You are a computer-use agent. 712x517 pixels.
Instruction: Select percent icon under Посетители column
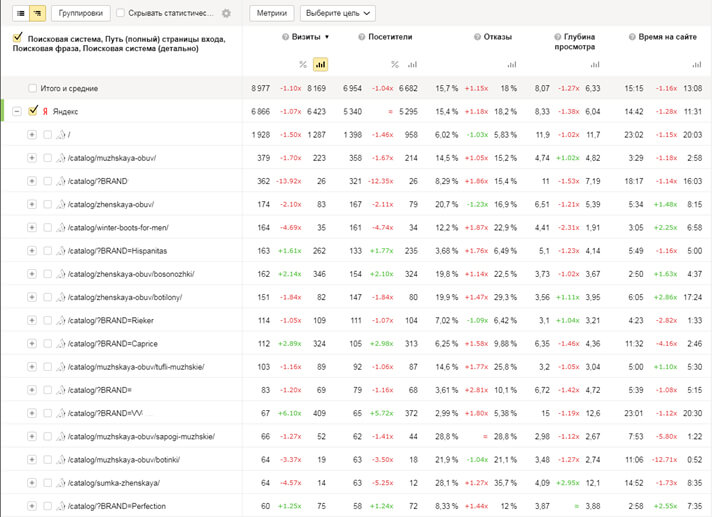tap(395, 64)
